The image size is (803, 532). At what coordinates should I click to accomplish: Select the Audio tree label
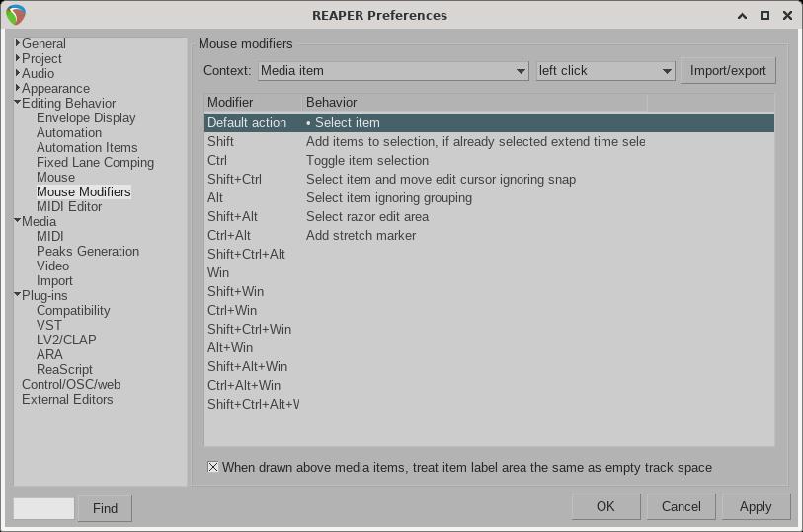[38, 73]
